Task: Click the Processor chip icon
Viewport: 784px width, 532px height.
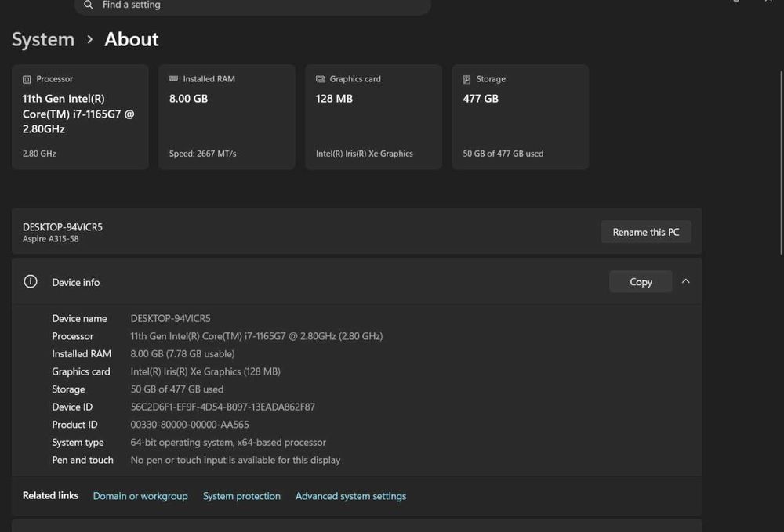Action: click(x=27, y=79)
